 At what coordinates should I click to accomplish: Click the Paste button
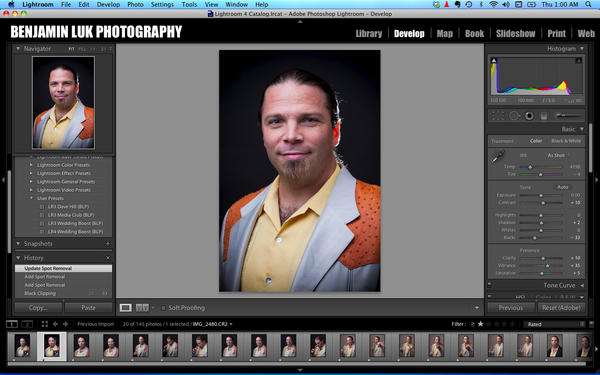(88, 308)
